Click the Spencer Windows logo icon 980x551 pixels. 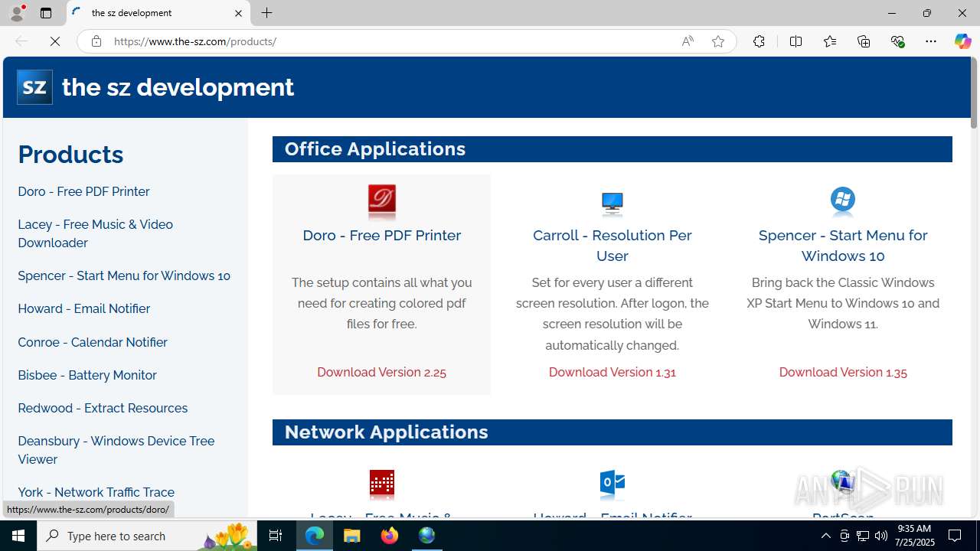[843, 201]
